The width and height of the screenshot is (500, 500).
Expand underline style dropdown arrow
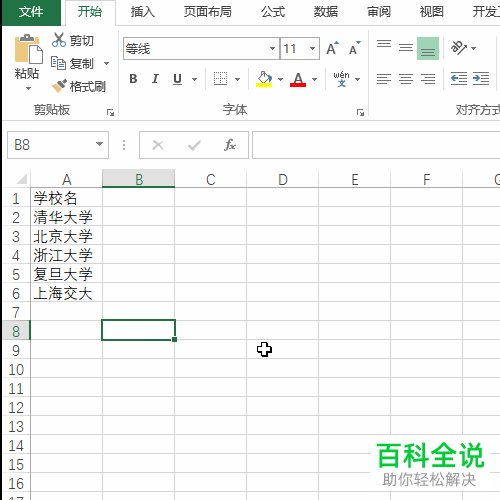194,79
